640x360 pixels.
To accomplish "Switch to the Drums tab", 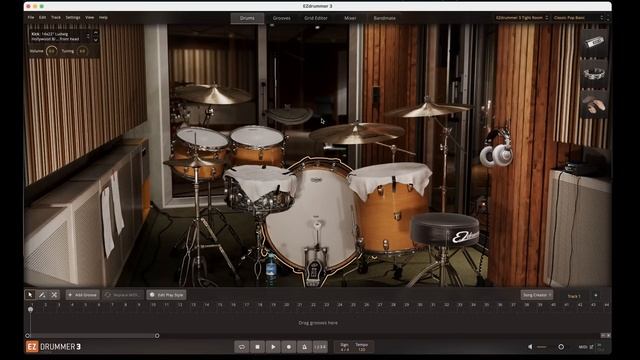I will (247, 18).
